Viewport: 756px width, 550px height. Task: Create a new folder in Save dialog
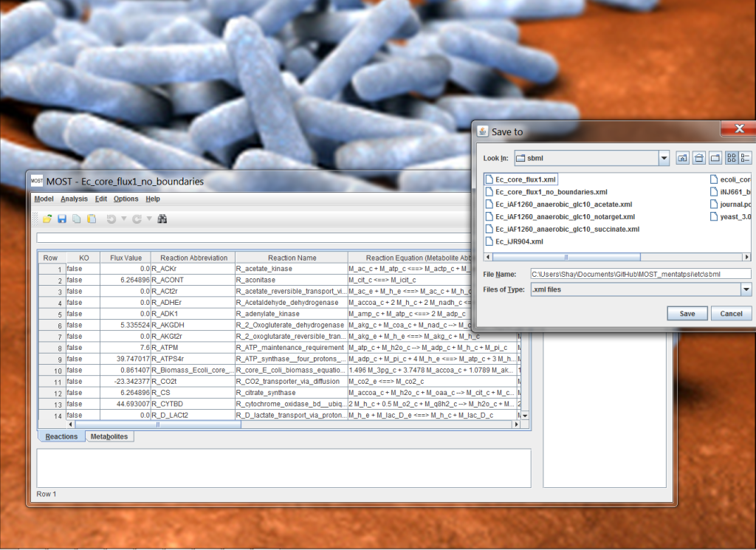(715, 158)
